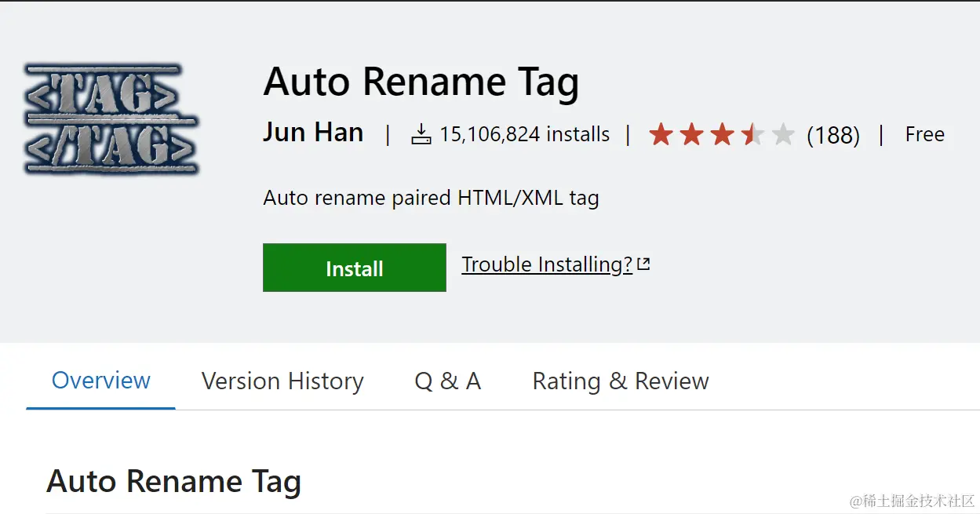980x514 pixels.
Task: Click the download icon beside install count
Action: tap(421, 135)
